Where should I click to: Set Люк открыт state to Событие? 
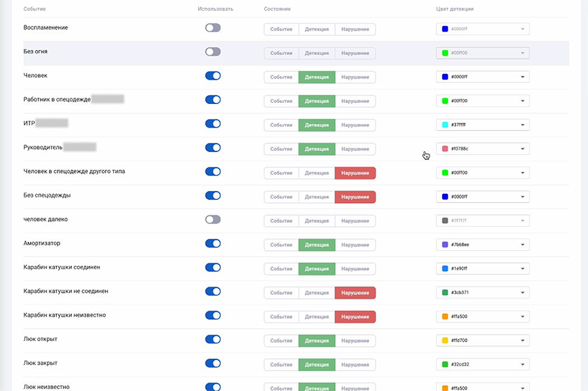pos(281,340)
